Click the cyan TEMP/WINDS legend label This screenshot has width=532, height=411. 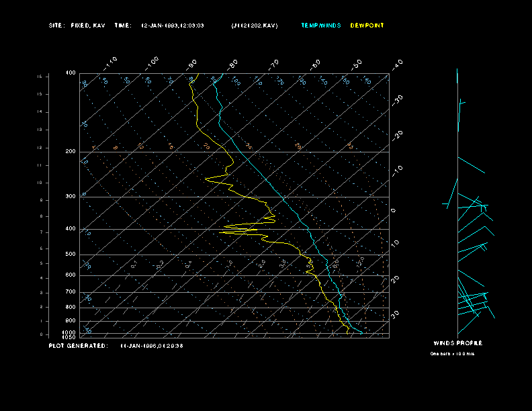tap(321, 26)
